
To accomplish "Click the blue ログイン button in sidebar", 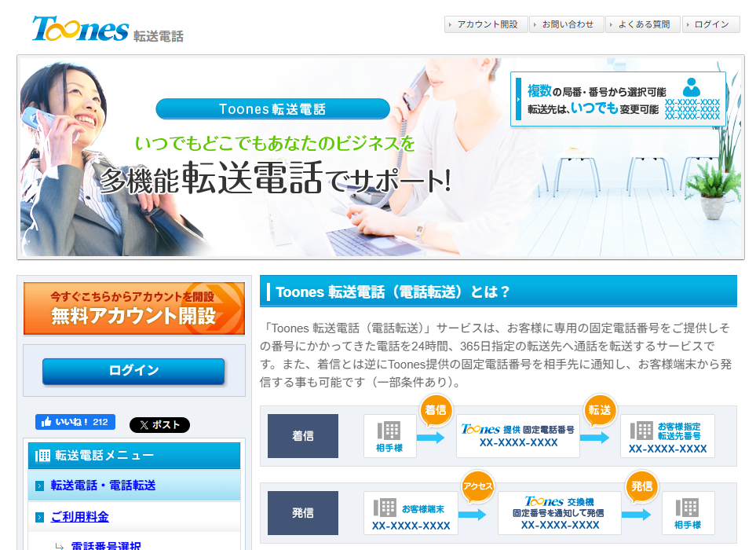I will [x=133, y=371].
